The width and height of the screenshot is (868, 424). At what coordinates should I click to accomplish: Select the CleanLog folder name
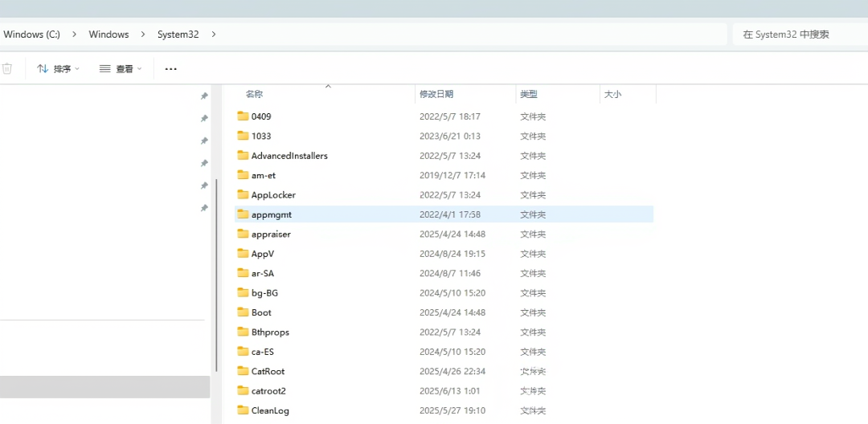point(270,410)
